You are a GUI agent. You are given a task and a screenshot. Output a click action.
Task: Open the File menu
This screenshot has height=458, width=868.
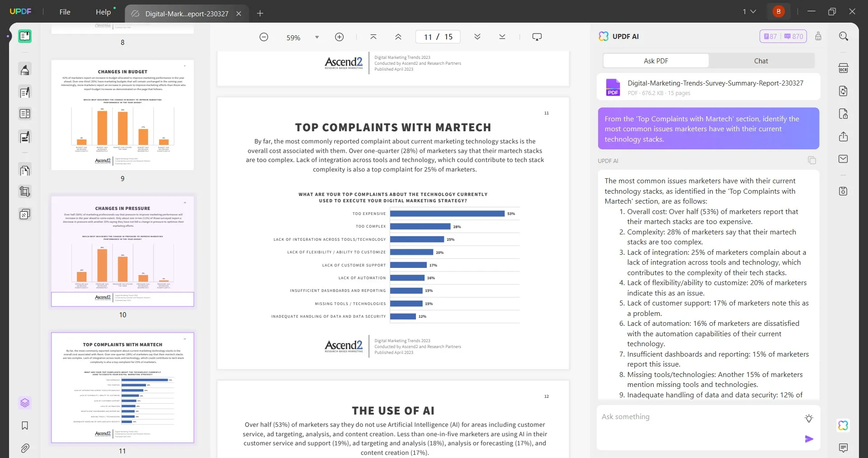pos(65,12)
